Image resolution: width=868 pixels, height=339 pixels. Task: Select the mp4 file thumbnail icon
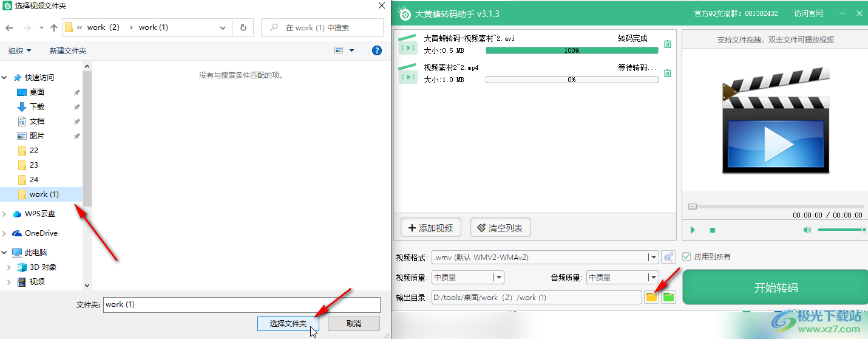[408, 74]
